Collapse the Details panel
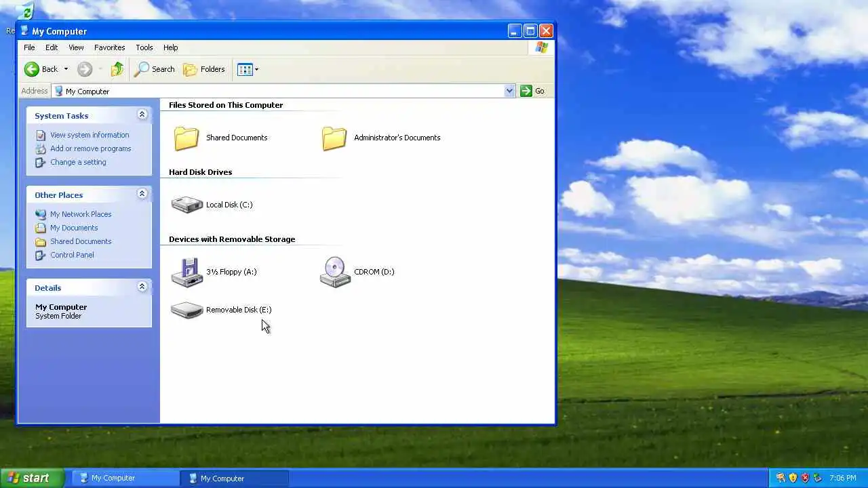Image resolution: width=868 pixels, height=488 pixels. [142, 287]
